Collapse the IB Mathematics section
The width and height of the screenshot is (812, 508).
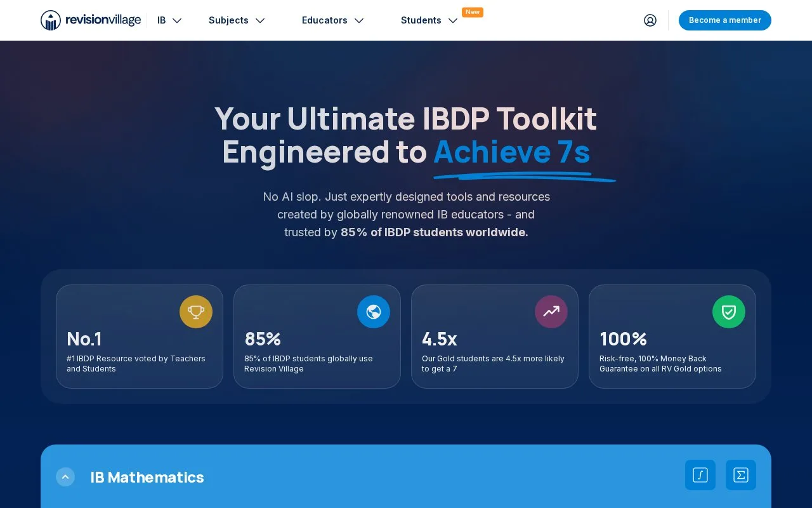pyautogui.click(x=65, y=477)
